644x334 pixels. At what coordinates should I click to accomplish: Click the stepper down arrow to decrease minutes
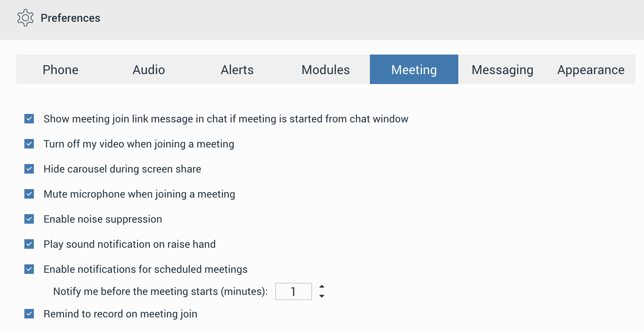pos(322,296)
